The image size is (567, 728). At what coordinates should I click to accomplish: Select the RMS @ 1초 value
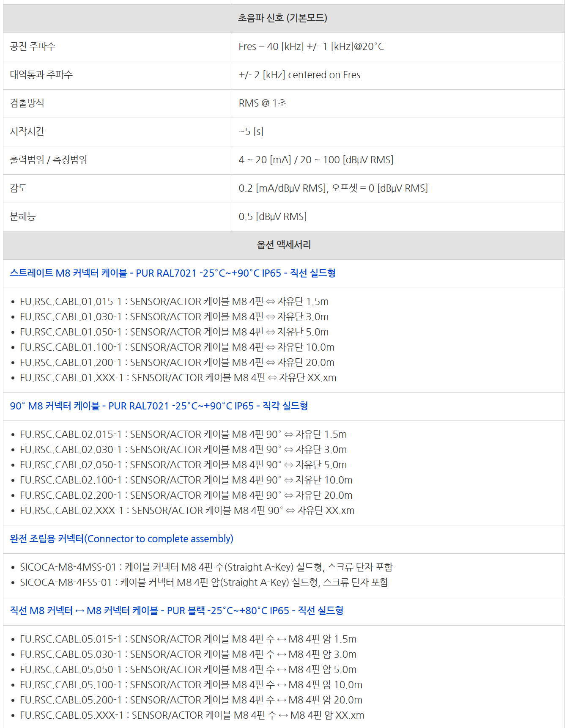tap(263, 103)
